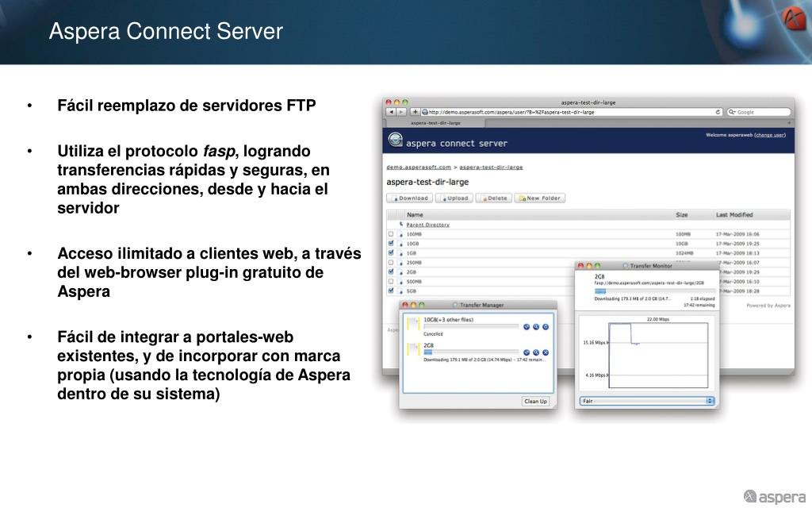Untick the checkbox for the 5GB file
This screenshot has height=508, width=812.
pos(391,291)
